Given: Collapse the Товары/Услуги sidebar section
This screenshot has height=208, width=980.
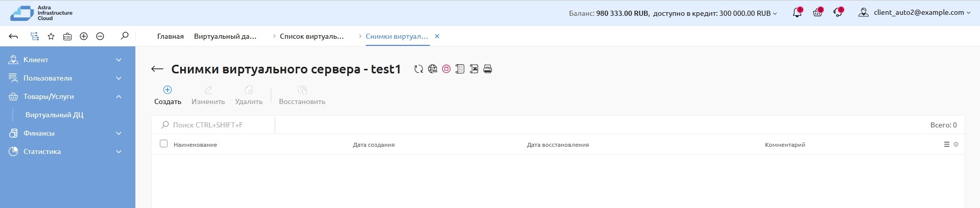Looking at the screenshot, I should click(x=118, y=96).
